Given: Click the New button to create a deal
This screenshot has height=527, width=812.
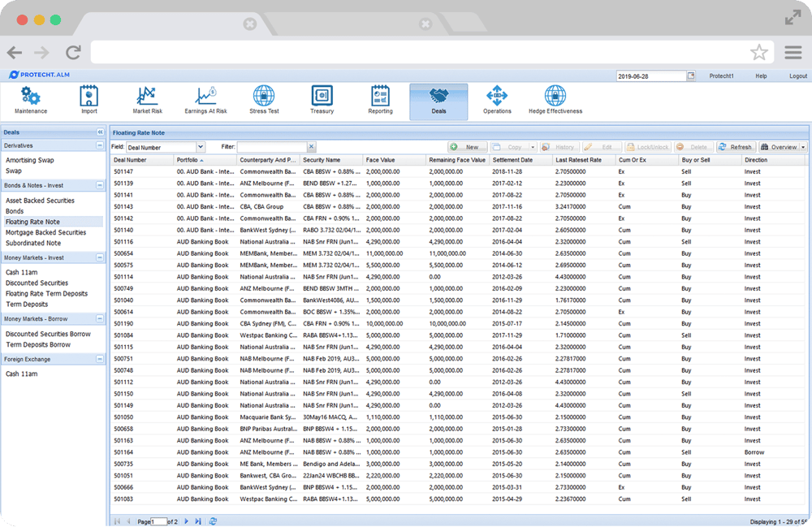Looking at the screenshot, I should click(467, 147).
